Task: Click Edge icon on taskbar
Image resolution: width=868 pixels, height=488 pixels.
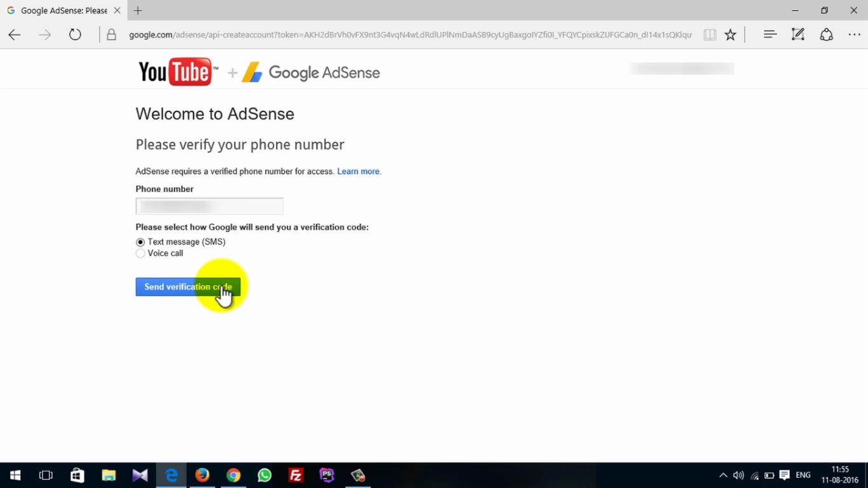Action: [171, 475]
